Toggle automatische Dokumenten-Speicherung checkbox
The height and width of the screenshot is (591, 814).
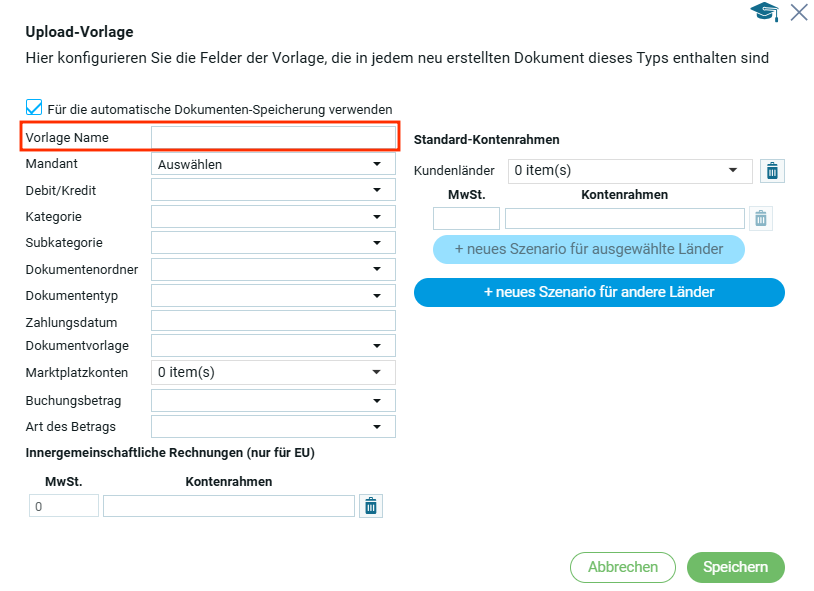(x=35, y=108)
